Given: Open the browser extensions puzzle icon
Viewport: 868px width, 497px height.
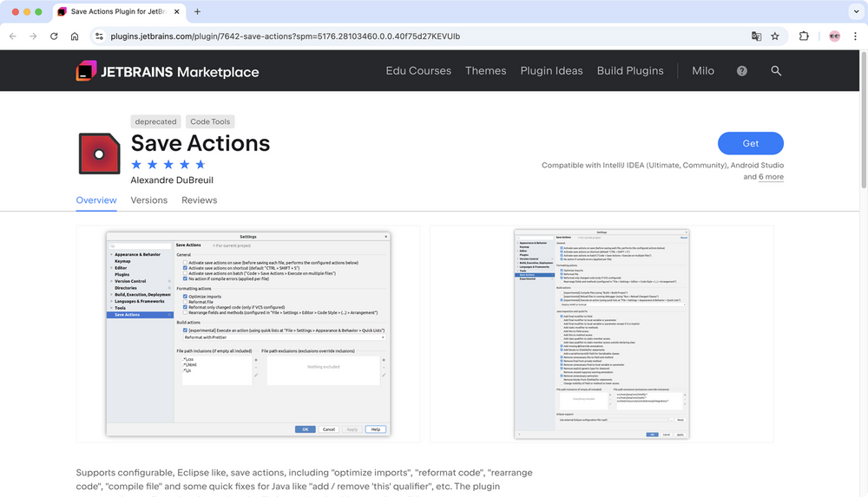Looking at the screenshot, I should coord(803,36).
